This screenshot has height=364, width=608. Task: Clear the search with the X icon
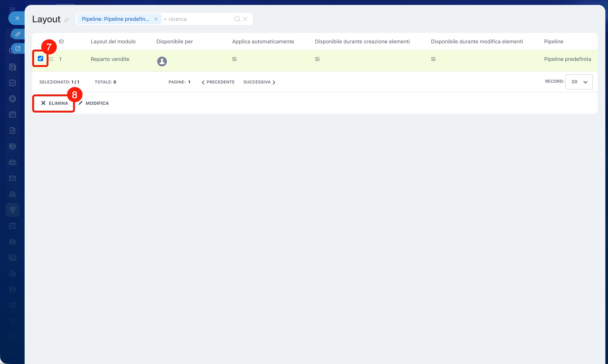(x=245, y=19)
